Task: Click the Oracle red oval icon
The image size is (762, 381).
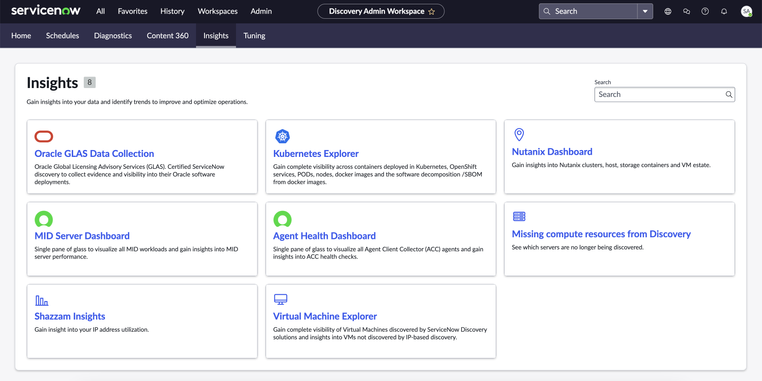Action: (44, 137)
